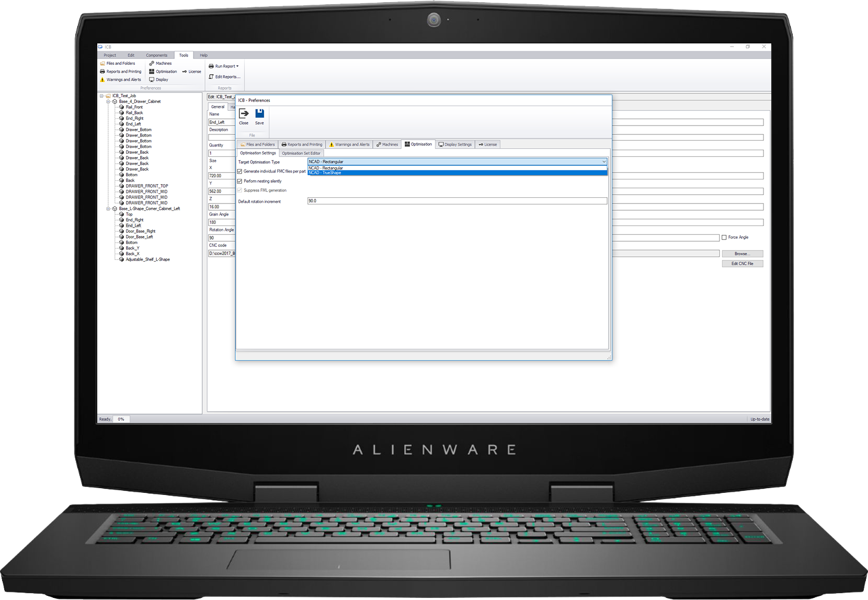
Task: Choose NCAD - TrueShape from the list
Action: click(x=457, y=173)
